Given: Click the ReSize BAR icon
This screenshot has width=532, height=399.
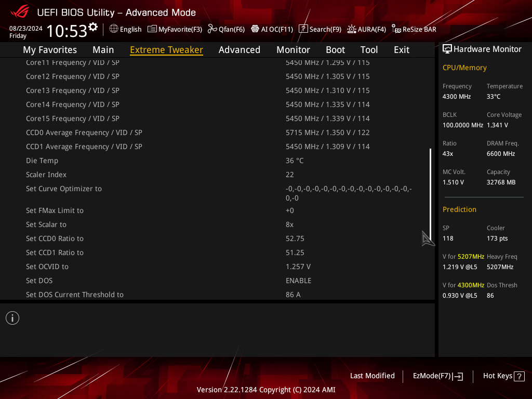Looking at the screenshot, I should 396,29.
